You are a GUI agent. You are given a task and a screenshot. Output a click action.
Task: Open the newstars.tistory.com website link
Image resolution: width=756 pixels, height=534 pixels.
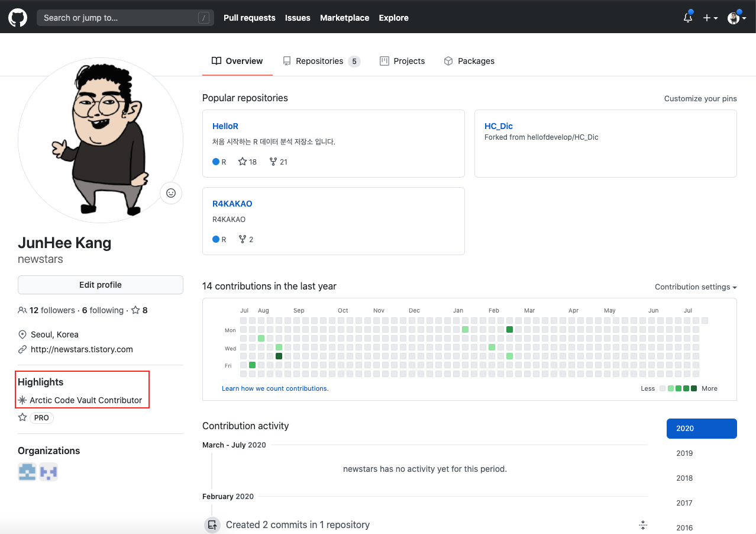click(x=82, y=349)
